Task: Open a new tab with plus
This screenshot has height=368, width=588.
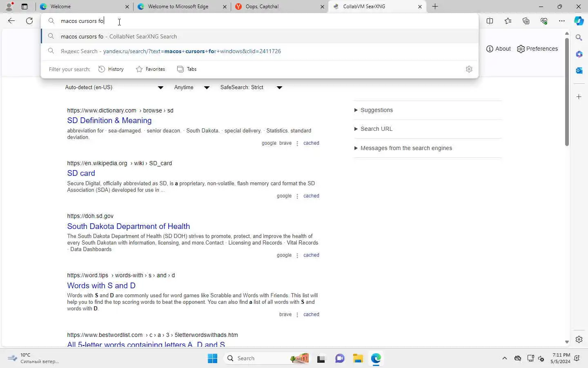Action: click(x=435, y=7)
